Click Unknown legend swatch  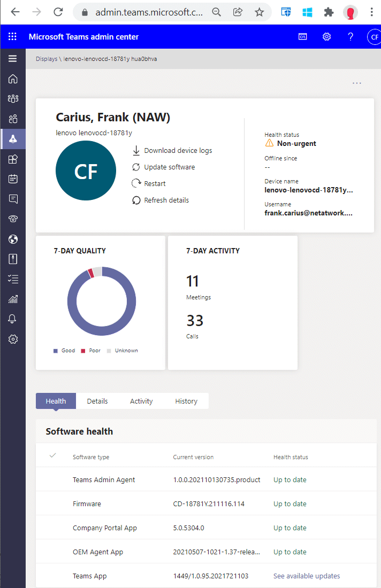tap(109, 351)
